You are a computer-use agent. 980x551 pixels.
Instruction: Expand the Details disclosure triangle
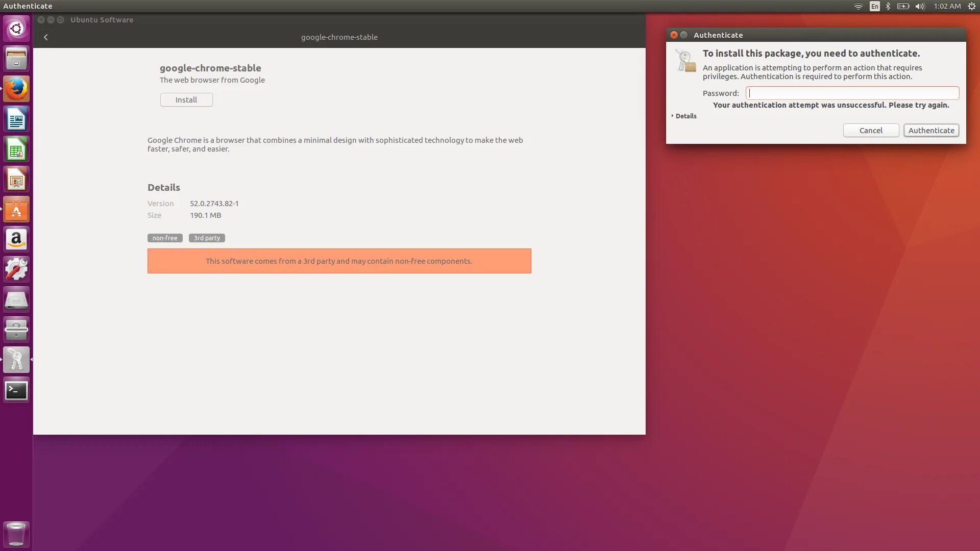point(673,116)
